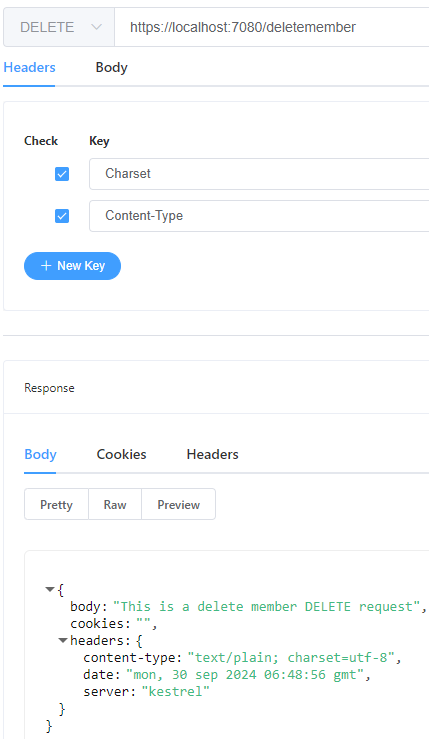Open the response Cookies tab
This screenshot has width=429, height=739.
tap(121, 455)
